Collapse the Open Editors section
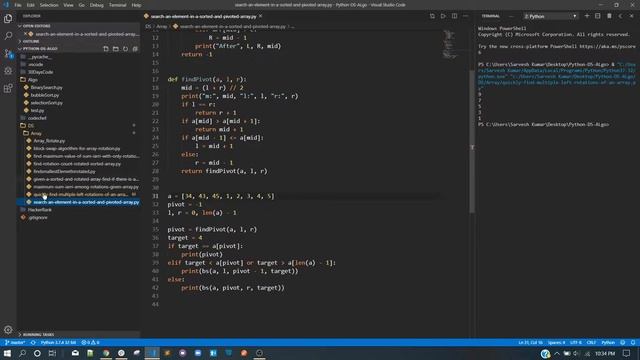The width and height of the screenshot is (640, 360). [x=78, y=26]
